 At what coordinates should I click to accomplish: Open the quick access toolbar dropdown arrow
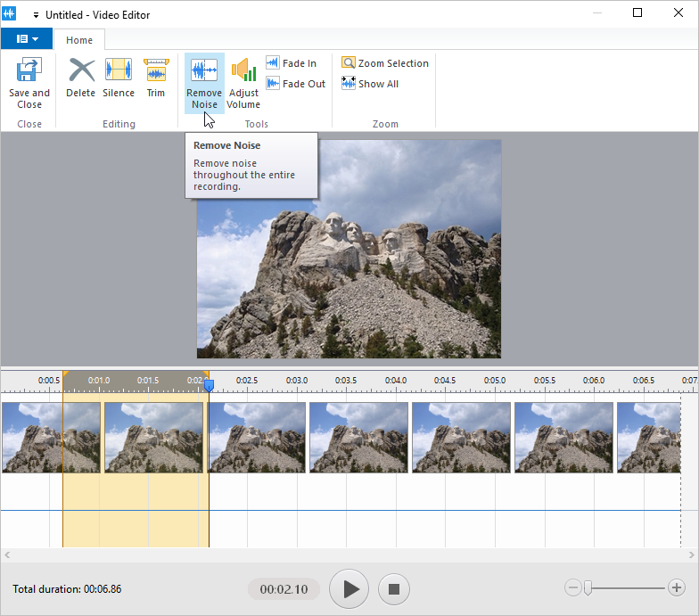coord(36,15)
